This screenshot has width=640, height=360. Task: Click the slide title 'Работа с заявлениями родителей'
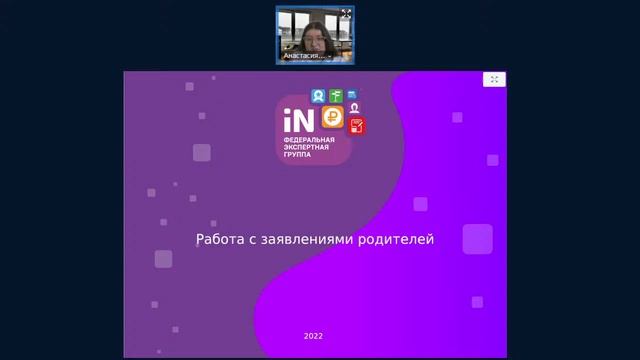point(315,239)
